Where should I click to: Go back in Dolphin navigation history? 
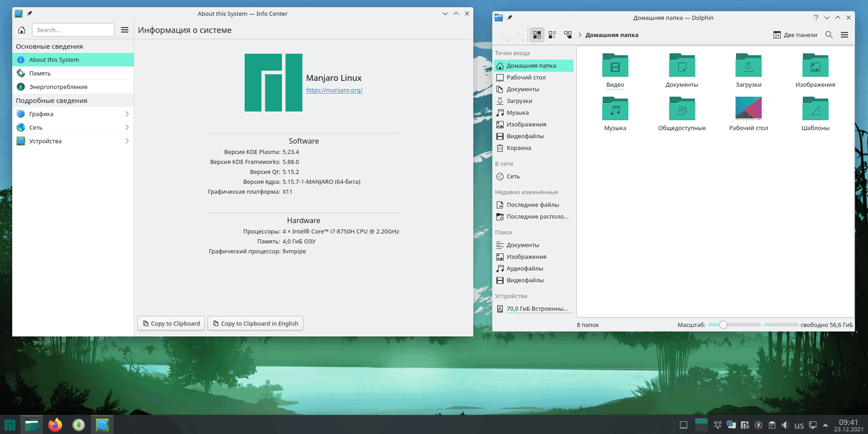pyautogui.click(x=503, y=35)
